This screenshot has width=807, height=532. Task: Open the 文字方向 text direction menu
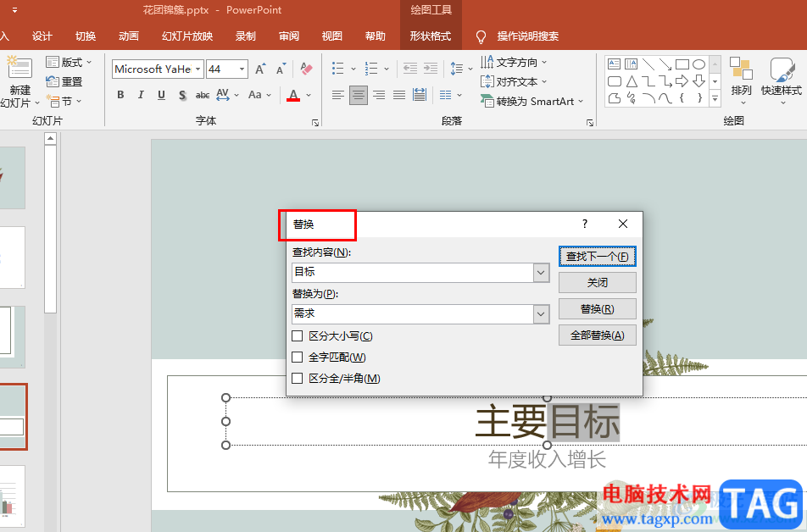pos(514,62)
